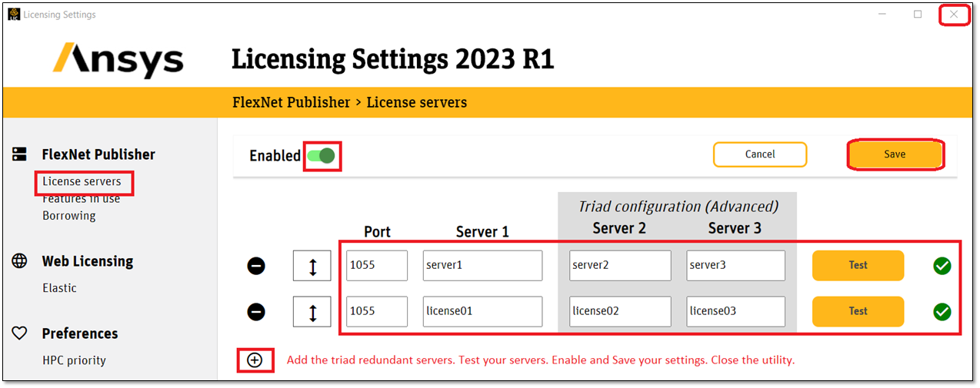Screen dimensions: 980x388
Task: Edit the server3 hostname field
Action: click(x=736, y=266)
